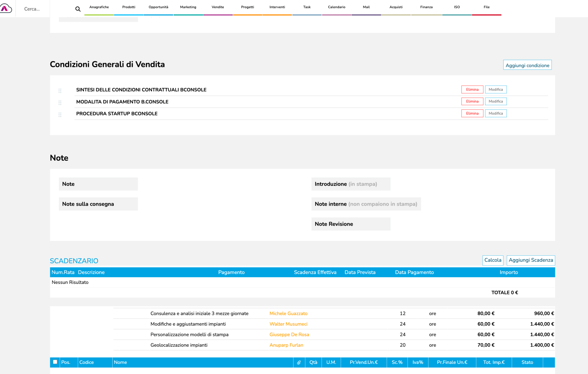Click the cloud logo home icon
The height and width of the screenshot is (374, 588).
(x=6, y=9)
